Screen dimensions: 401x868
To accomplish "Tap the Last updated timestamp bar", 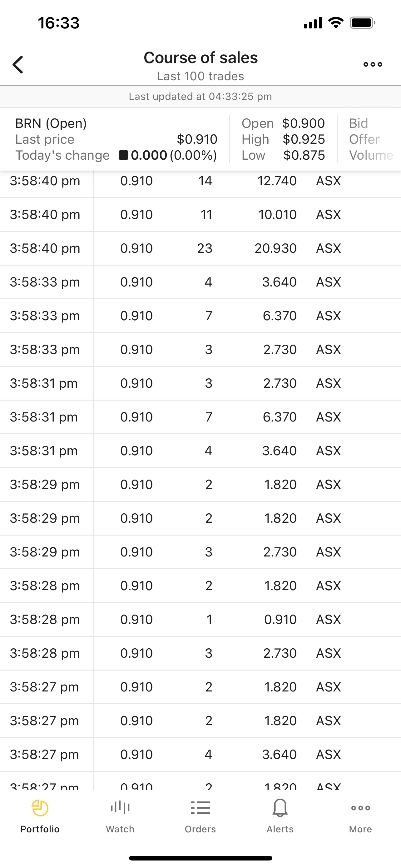I will 200,96.
